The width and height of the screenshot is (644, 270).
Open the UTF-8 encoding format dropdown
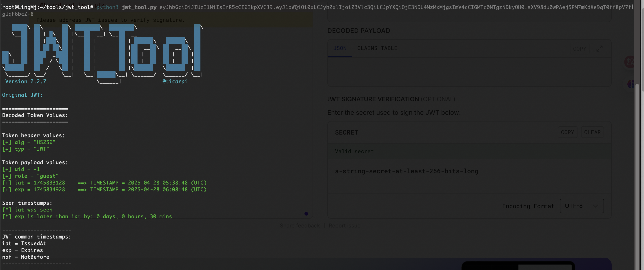click(x=582, y=206)
